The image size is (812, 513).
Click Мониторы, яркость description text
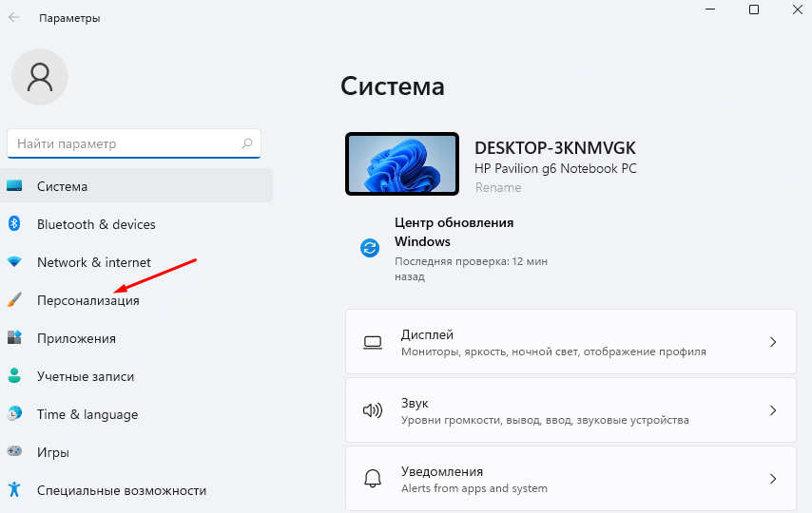553,351
